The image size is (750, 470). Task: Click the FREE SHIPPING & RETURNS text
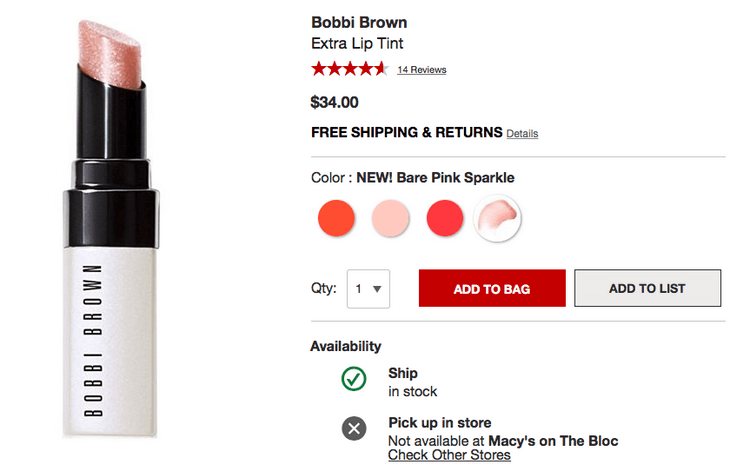pyautogui.click(x=406, y=132)
